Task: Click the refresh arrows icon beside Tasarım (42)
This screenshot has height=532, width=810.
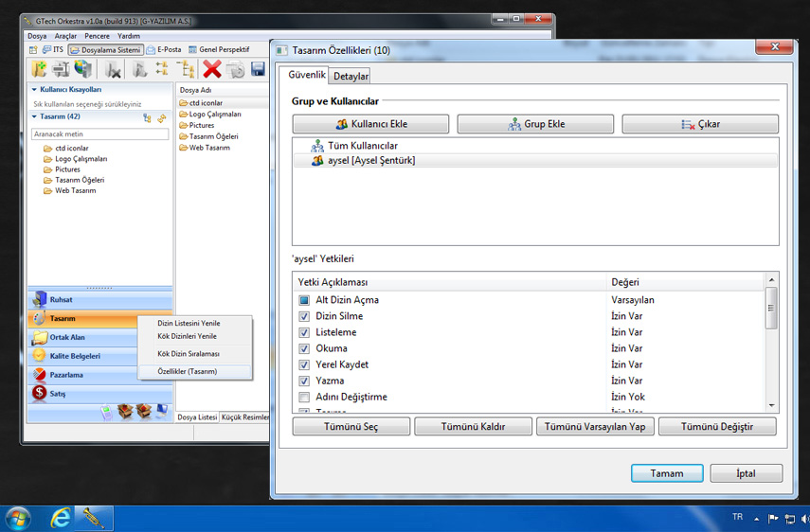Action: click(x=162, y=118)
